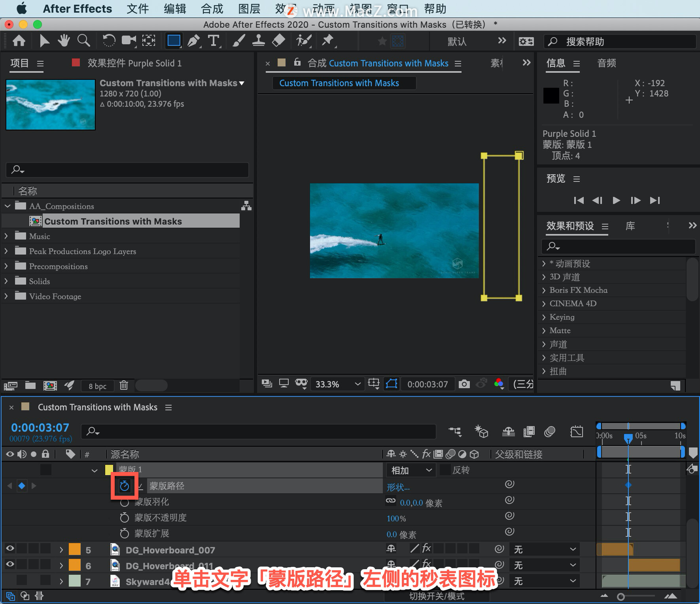
Task: Select the Zoom magnifier tool
Action: (x=83, y=40)
